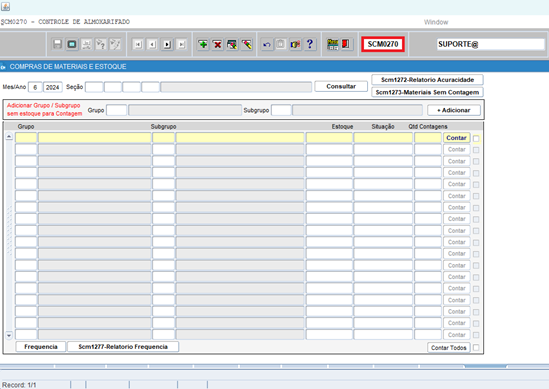Open Scm1272-Relatorio Acuracidade report

tap(428, 80)
